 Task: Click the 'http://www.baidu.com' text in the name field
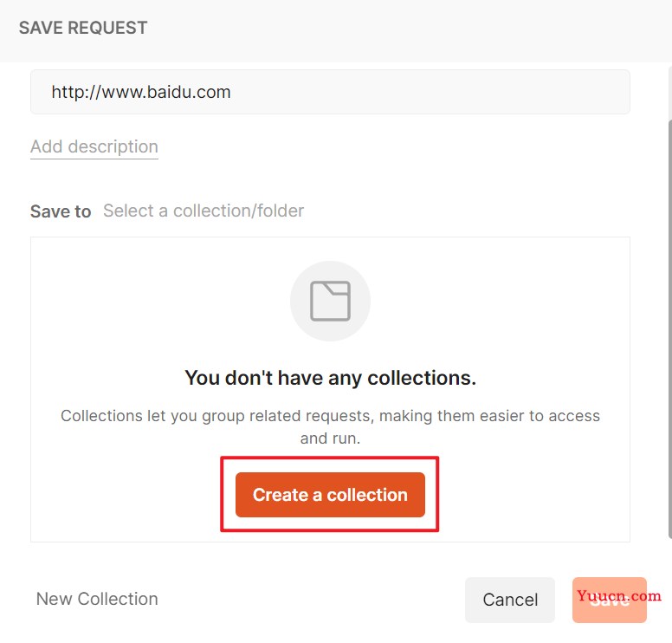[x=141, y=92]
